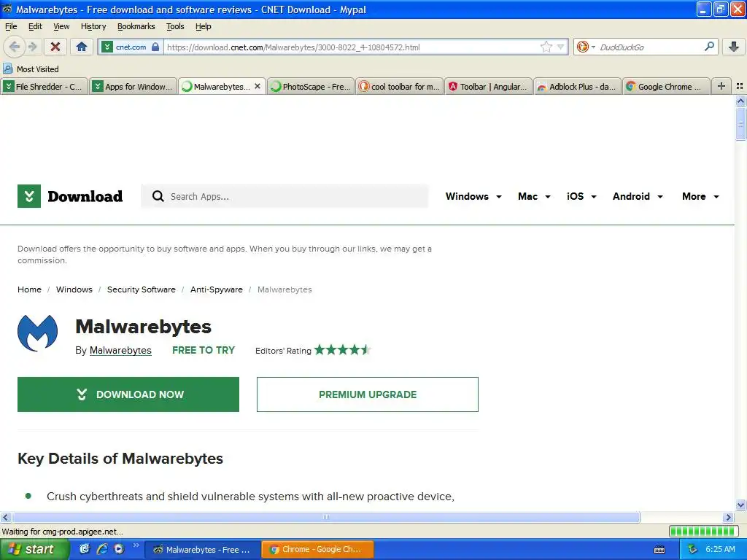Open the Edit menu
The image size is (747, 560).
35,26
